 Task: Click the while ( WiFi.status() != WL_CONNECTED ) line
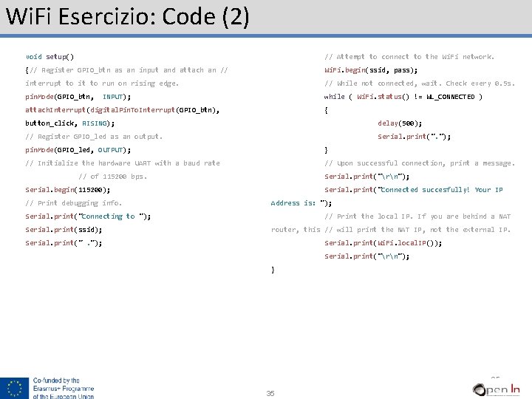tap(403, 97)
